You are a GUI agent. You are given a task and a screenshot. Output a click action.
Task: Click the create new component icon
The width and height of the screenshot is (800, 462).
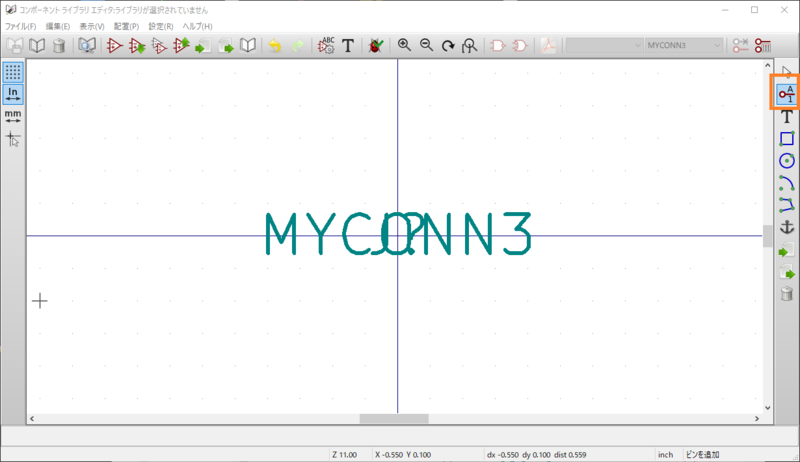(x=114, y=46)
